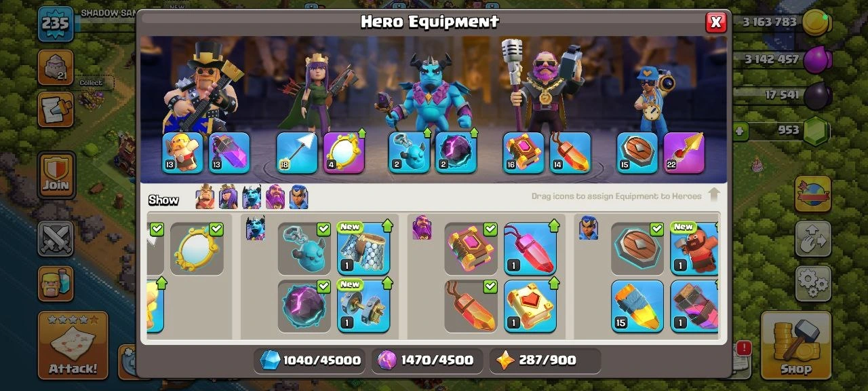Tap the Eternal Tome equipment icon
The image size is (868, 391).
471,249
